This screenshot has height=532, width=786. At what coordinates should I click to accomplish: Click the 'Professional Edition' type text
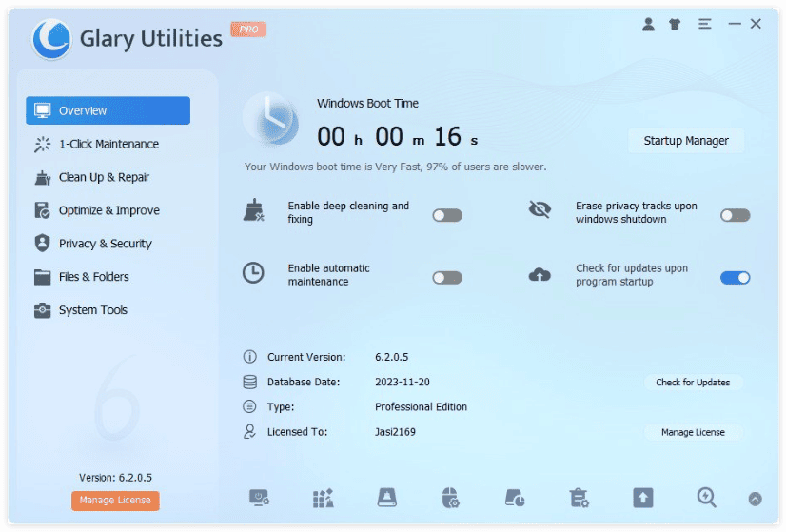click(x=421, y=407)
